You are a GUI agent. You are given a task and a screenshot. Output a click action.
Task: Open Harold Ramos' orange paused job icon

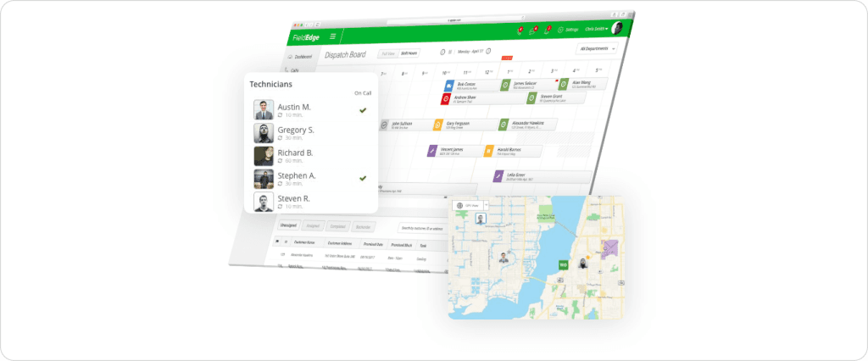488,151
